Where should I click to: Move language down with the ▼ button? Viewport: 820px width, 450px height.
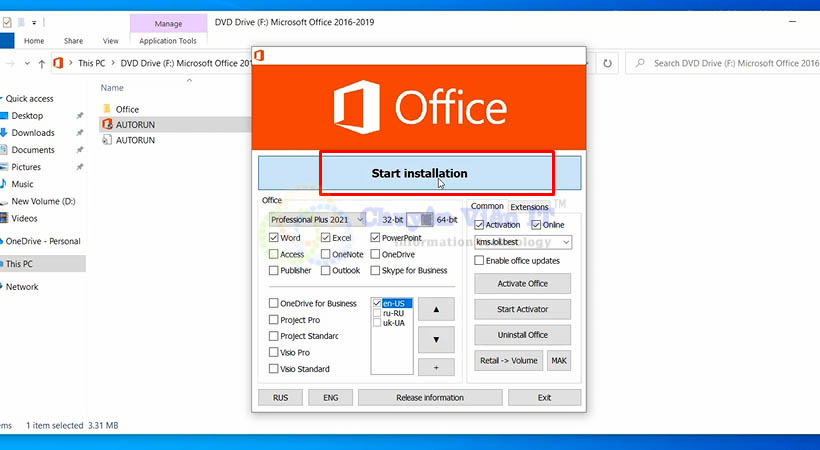tap(435, 339)
